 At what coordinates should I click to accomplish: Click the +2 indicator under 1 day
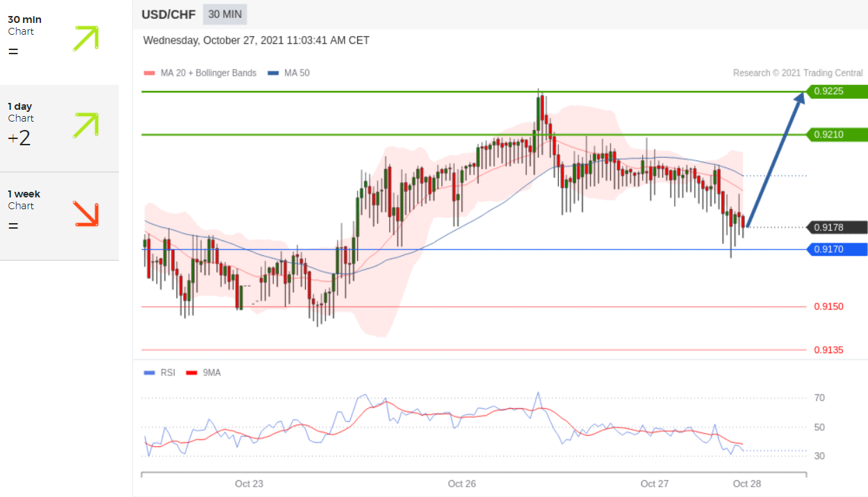click(x=19, y=138)
